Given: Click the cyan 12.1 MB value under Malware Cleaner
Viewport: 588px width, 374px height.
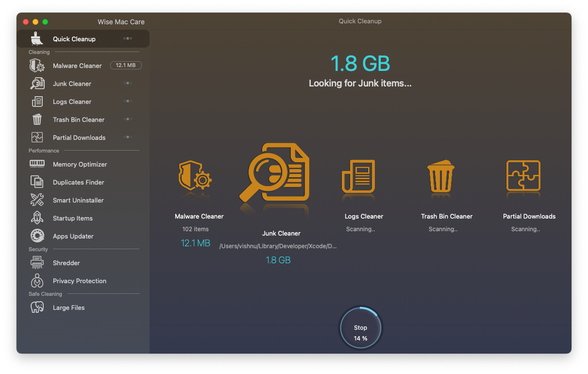Looking at the screenshot, I should click(x=196, y=243).
